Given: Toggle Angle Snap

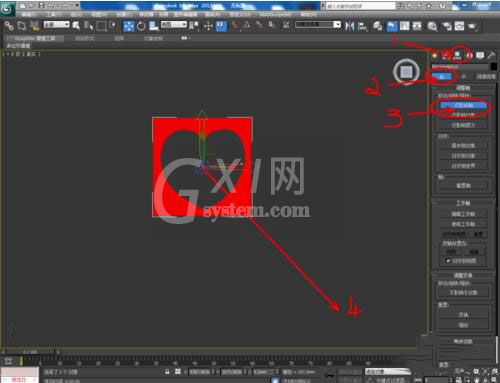Looking at the screenshot, I should [247, 25].
